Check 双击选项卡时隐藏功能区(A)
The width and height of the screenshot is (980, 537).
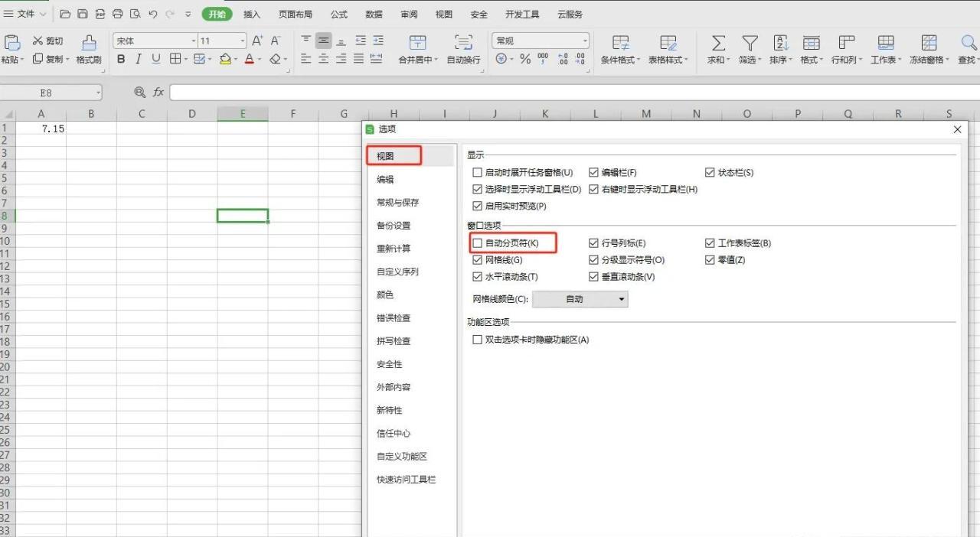coord(478,340)
